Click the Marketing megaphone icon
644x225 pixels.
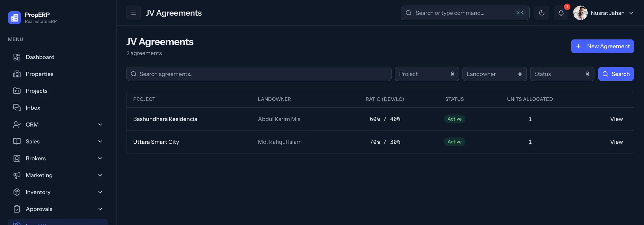pyautogui.click(x=17, y=175)
